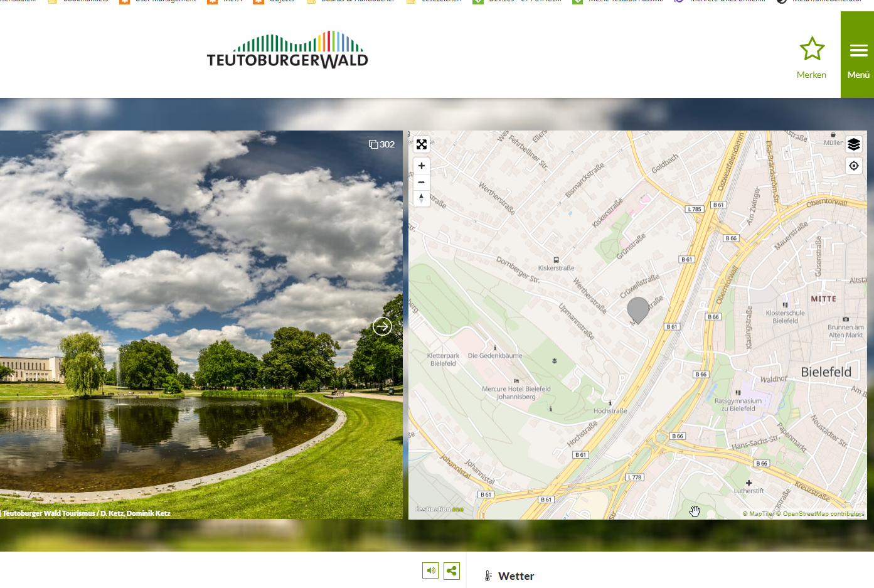Open the OpenStreetMap contributors link

(821, 514)
